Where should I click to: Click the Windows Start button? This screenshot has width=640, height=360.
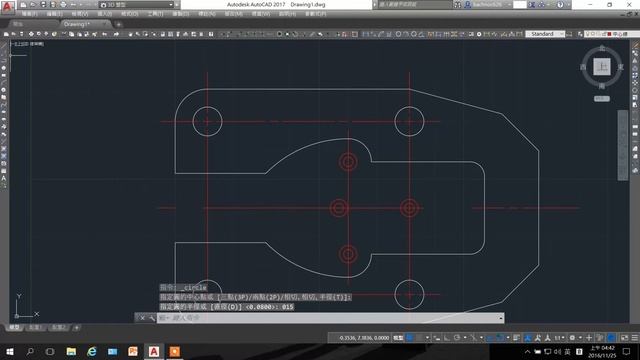point(9,351)
